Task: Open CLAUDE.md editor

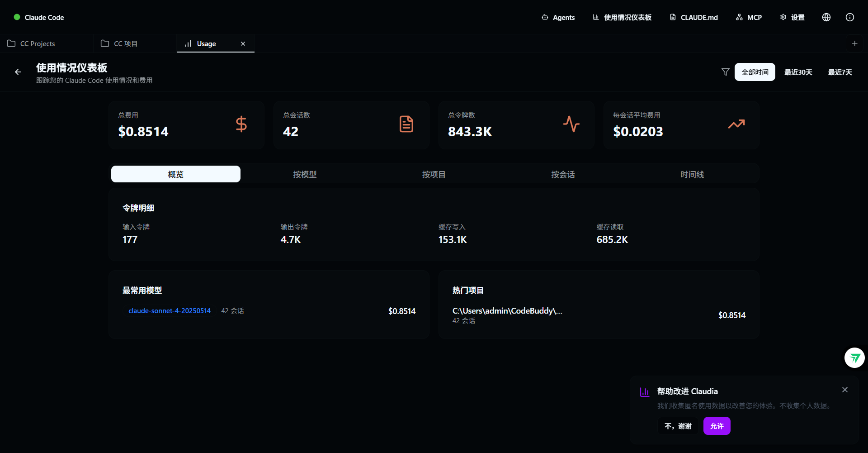Action: 694,17
